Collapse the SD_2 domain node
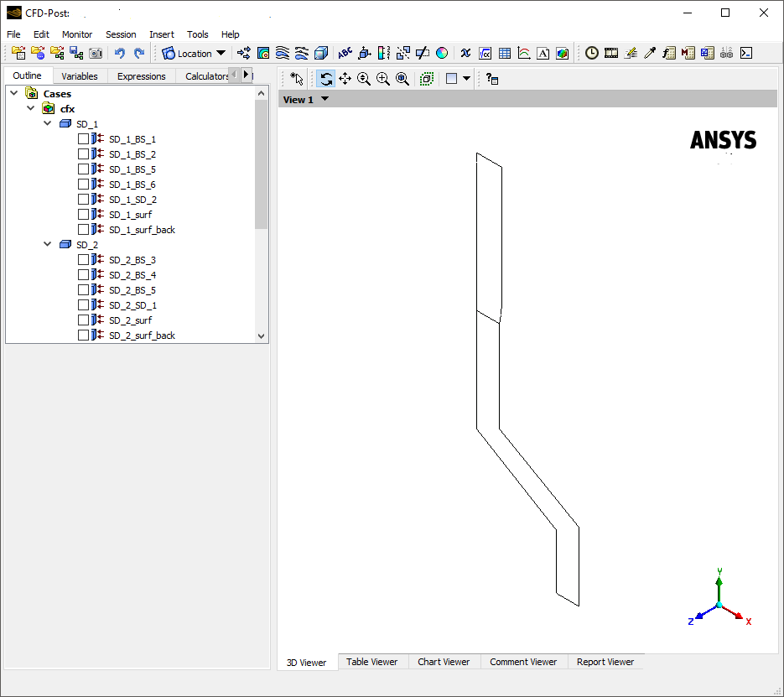The height and width of the screenshot is (697, 784). 48,244
